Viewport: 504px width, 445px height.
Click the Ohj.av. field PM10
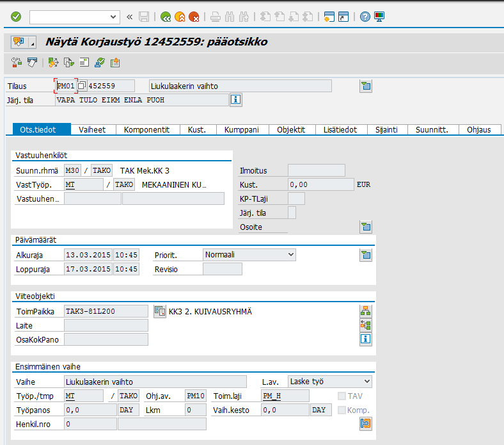(x=196, y=396)
